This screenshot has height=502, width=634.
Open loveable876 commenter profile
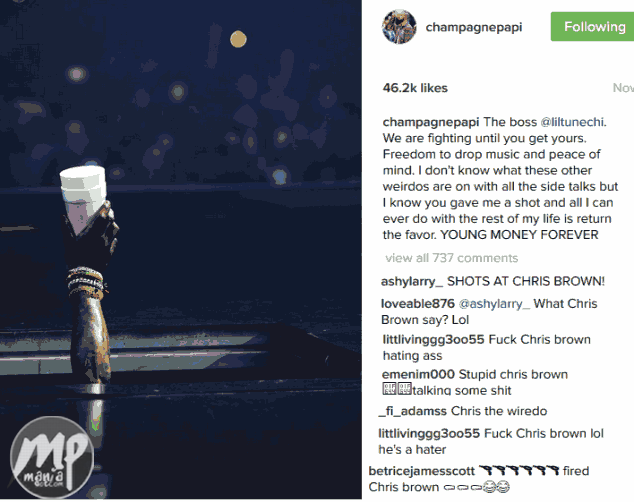pos(418,304)
